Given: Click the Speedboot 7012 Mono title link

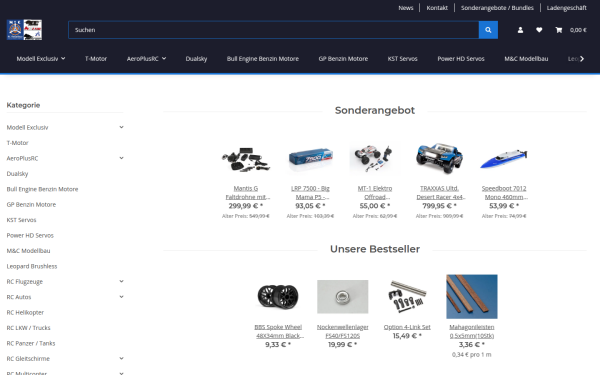Looking at the screenshot, I should tap(504, 192).
